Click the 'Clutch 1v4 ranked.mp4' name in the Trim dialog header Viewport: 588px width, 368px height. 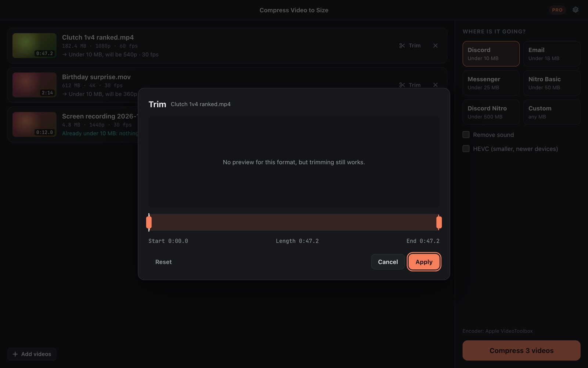point(201,104)
